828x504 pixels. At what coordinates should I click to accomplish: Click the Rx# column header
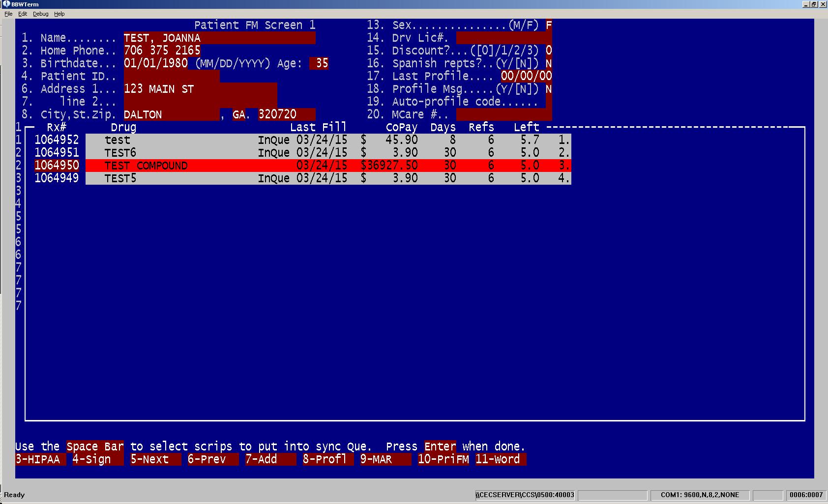click(57, 127)
